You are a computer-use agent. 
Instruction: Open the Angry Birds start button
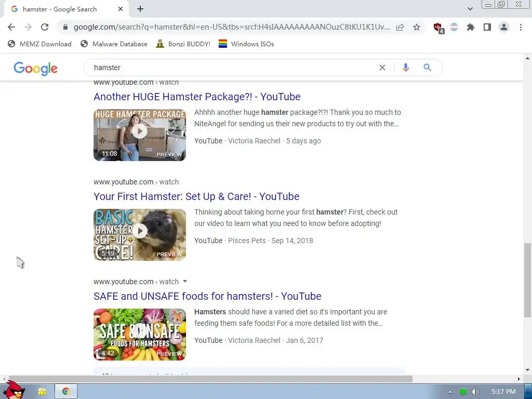point(14,390)
